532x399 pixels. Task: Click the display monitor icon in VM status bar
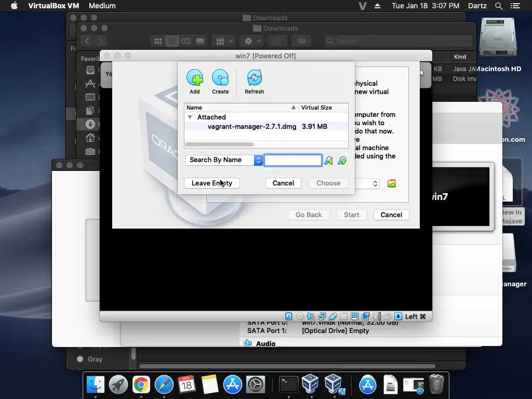pyautogui.click(x=354, y=316)
